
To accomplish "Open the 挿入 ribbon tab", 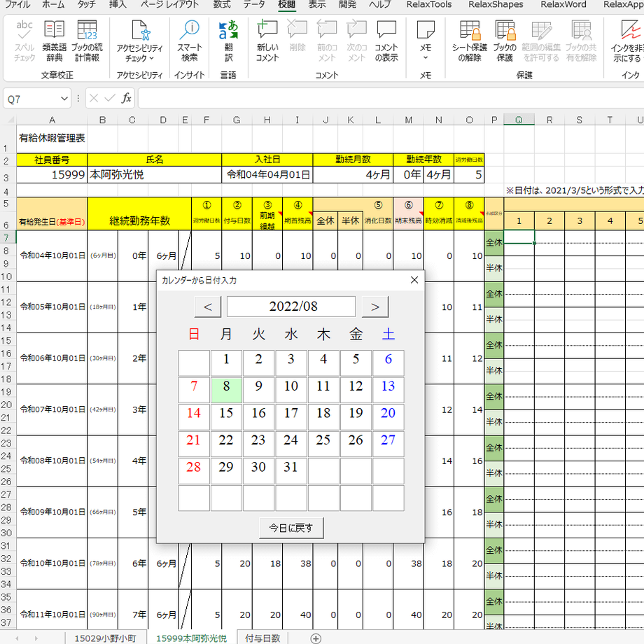I will point(118,4).
